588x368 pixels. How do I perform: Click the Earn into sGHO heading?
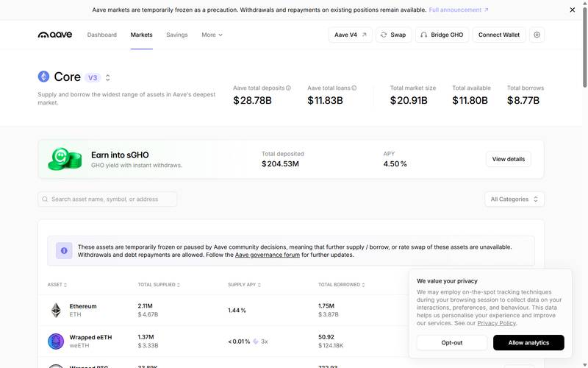[x=120, y=155]
